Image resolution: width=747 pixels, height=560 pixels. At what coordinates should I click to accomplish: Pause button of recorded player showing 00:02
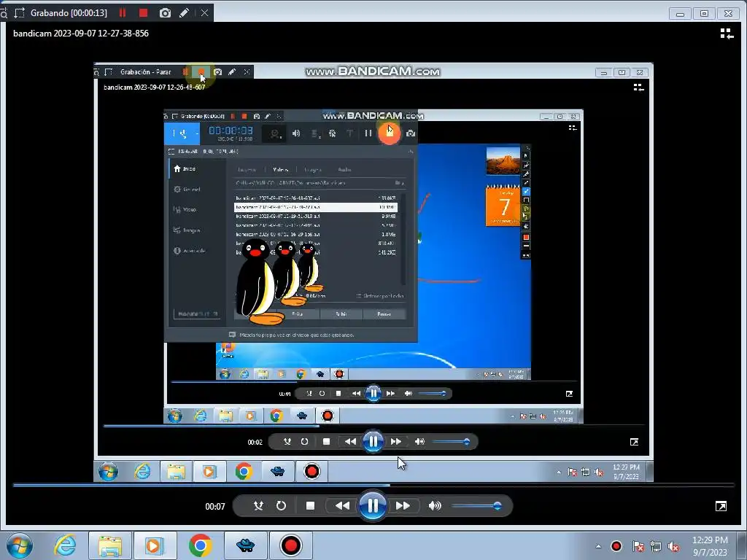tap(373, 441)
